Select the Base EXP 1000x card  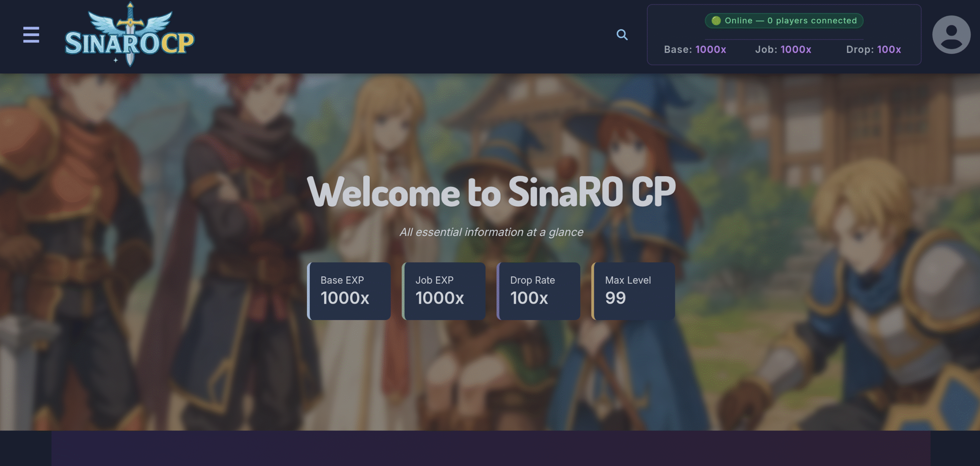tap(349, 291)
